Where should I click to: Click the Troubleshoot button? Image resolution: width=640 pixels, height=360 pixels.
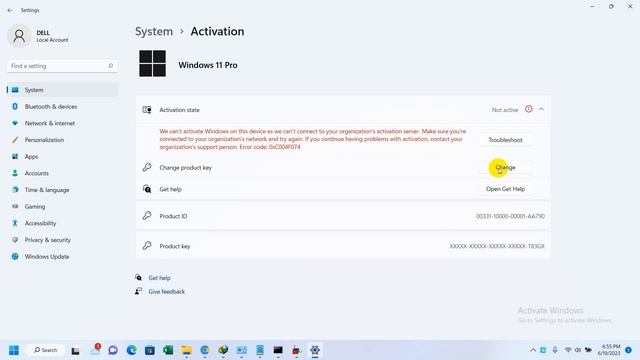[505, 140]
